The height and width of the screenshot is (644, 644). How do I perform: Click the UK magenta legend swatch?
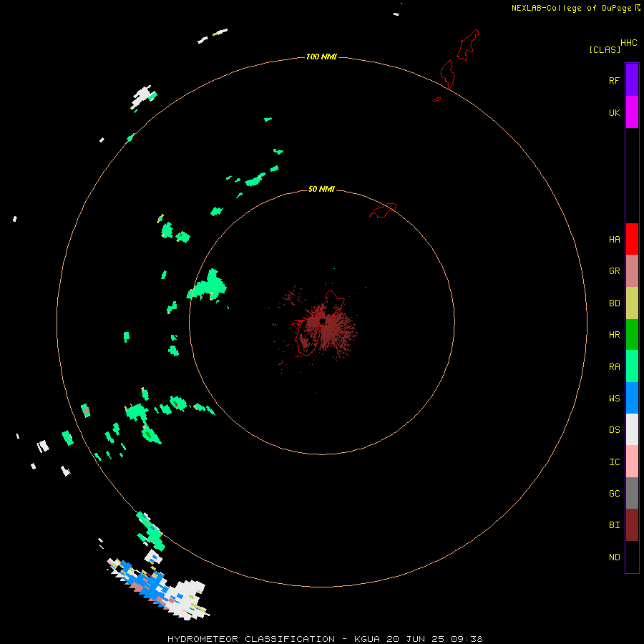[x=632, y=112]
